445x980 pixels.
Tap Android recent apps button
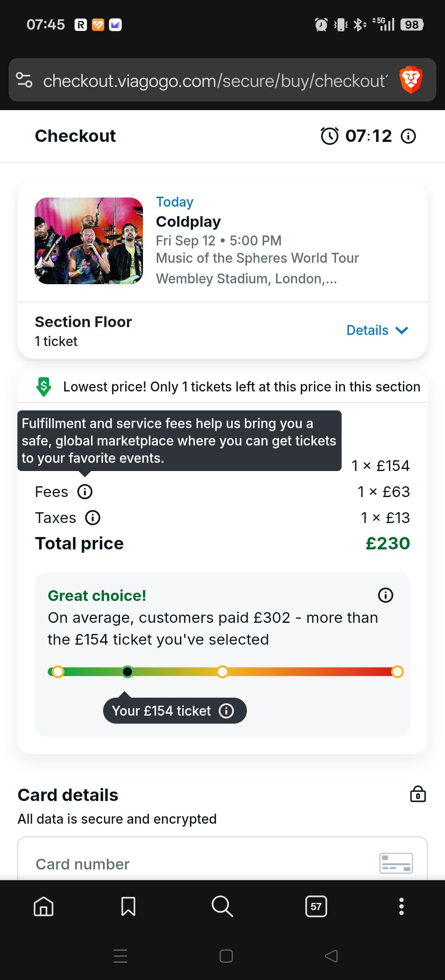click(120, 956)
